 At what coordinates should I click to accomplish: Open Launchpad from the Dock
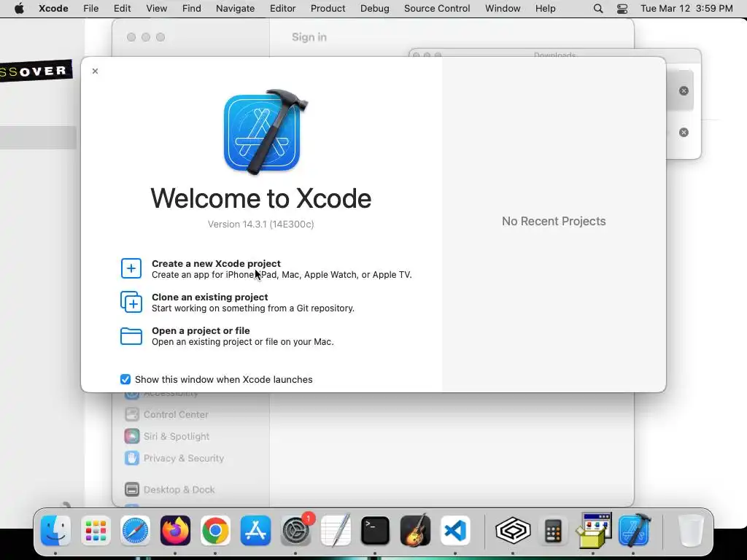tap(96, 531)
